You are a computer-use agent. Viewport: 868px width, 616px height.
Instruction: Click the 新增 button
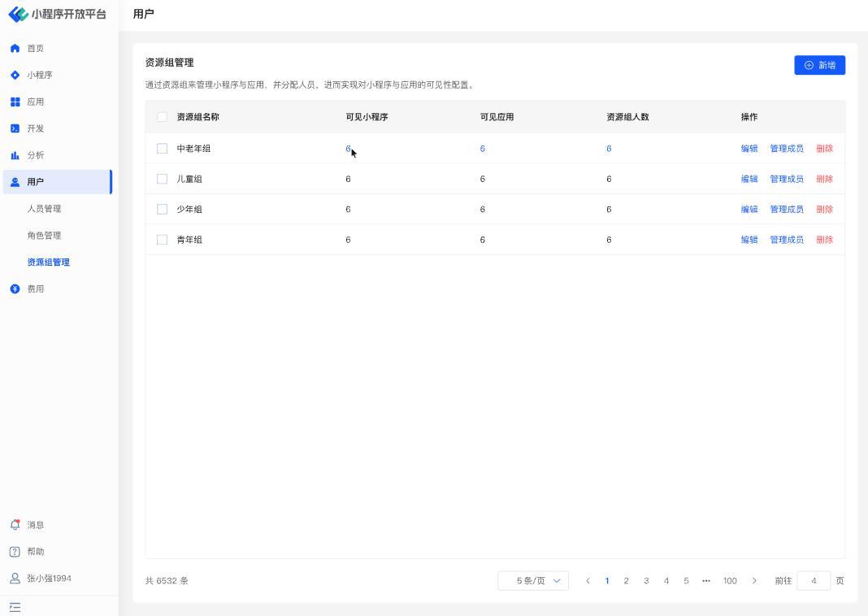(x=819, y=65)
